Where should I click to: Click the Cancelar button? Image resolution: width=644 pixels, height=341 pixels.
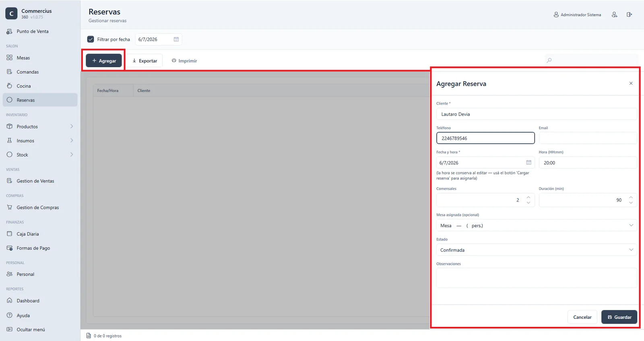(582, 317)
